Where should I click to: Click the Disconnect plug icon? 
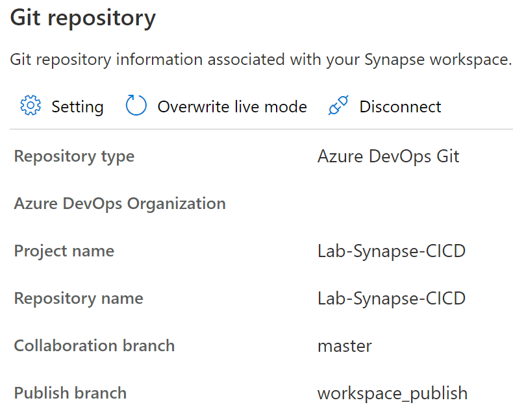[x=338, y=106]
